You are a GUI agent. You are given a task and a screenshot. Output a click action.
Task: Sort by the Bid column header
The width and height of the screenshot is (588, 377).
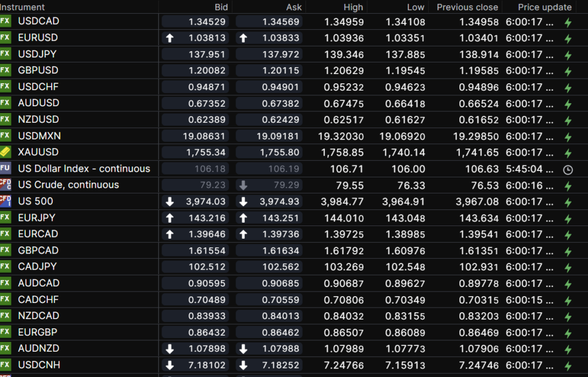(x=220, y=7)
